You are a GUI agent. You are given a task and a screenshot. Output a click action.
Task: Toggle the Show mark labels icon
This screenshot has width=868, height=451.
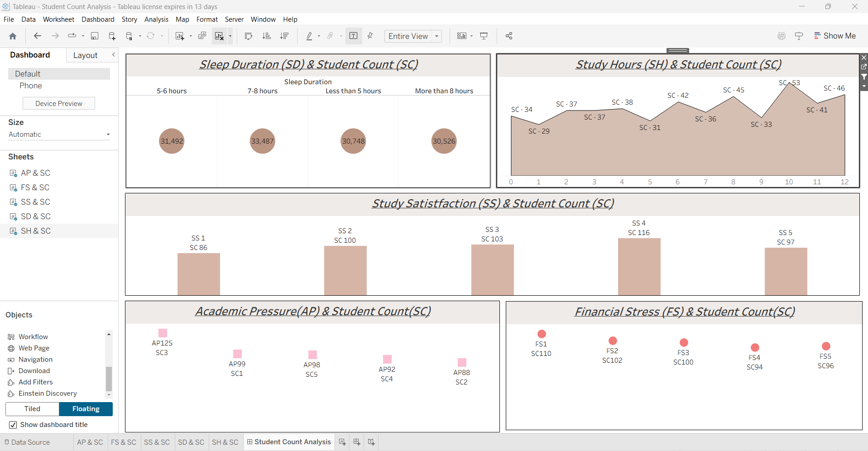pos(354,36)
